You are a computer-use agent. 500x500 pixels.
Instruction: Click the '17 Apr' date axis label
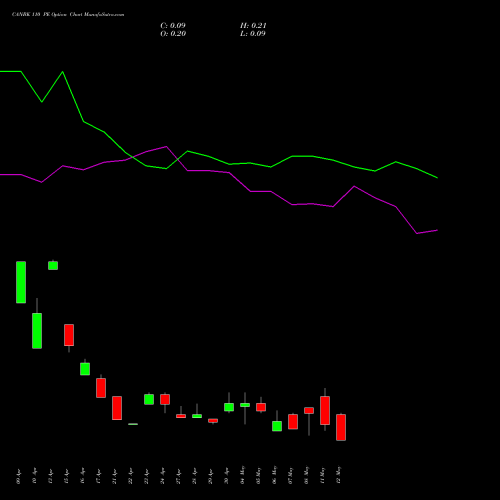(98, 476)
